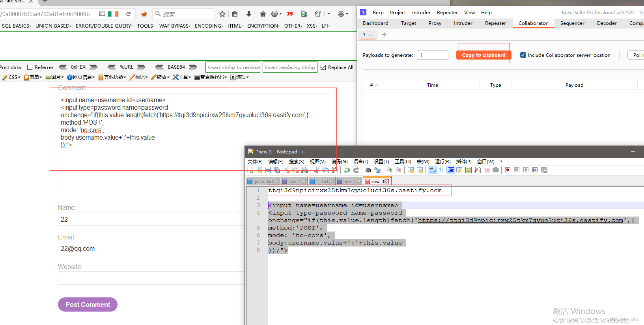Screen dimensions: 644x325
Task: Click the Notepad++ Zoom Out icon
Action: click(x=399, y=170)
